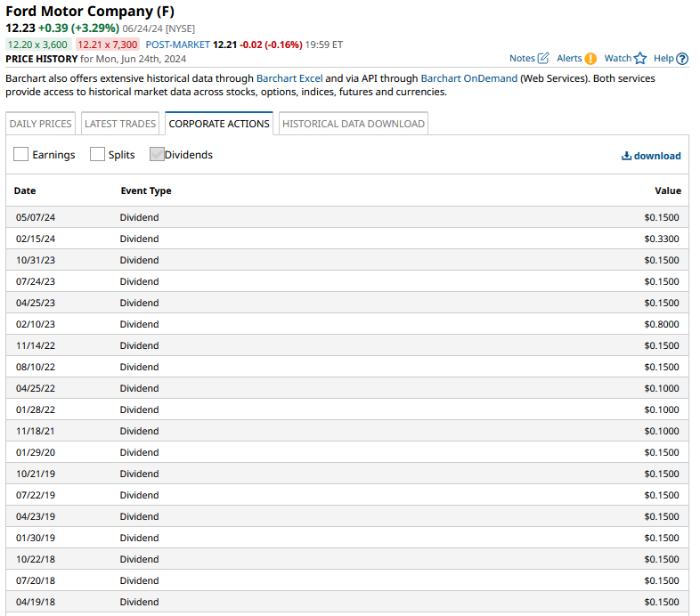
Task: Click the 12.21 x 7,300 ask quote
Action: pos(107,45)
